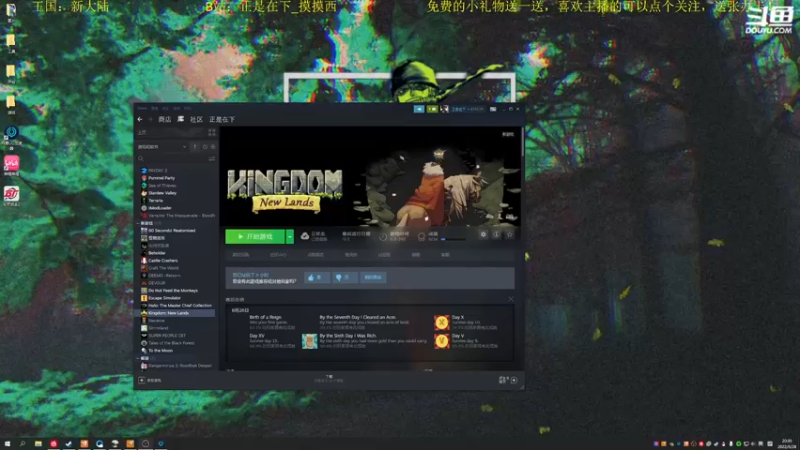Click the game info icon
This screenshot has height=450, width=800.
496,235
